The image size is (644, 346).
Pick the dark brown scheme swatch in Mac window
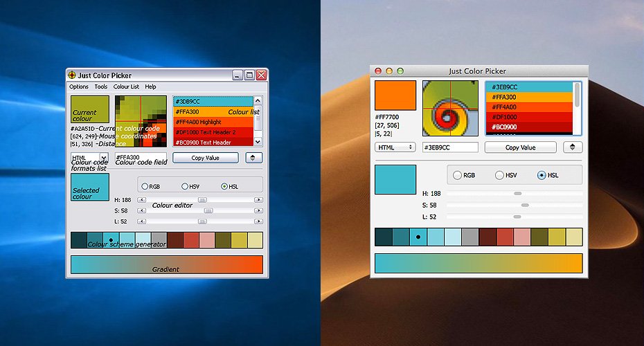coord(487,237)
